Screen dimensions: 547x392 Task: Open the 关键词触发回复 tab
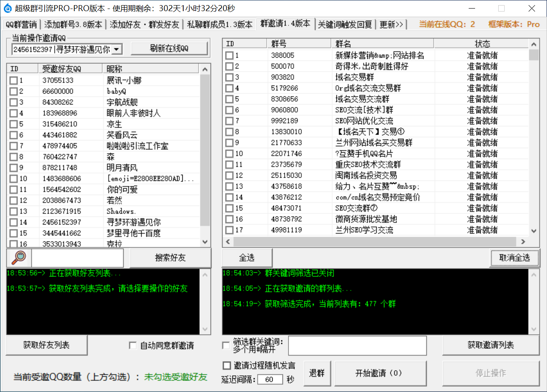click(345, 24)
